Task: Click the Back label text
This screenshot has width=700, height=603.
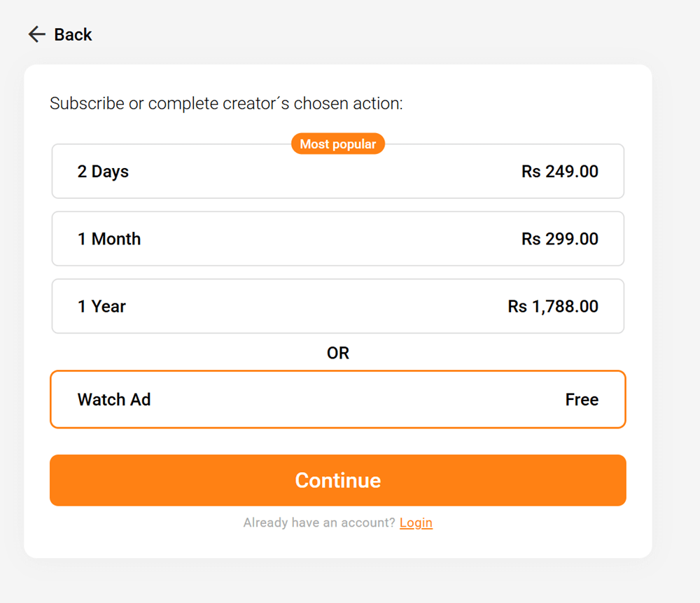Action: click(x=73, y=34)
